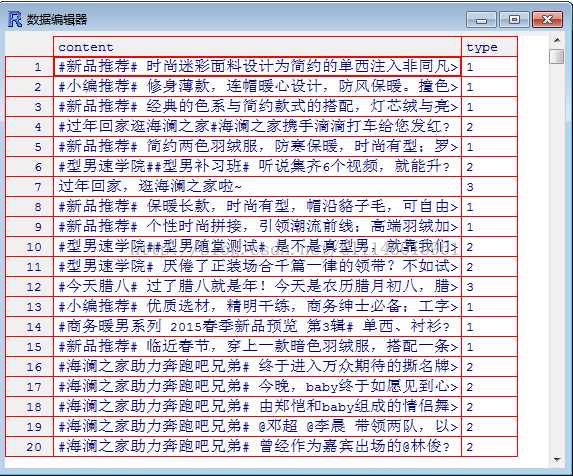Select row number 2 header
This screenshot has width=573, height=476.
(30, 87)
